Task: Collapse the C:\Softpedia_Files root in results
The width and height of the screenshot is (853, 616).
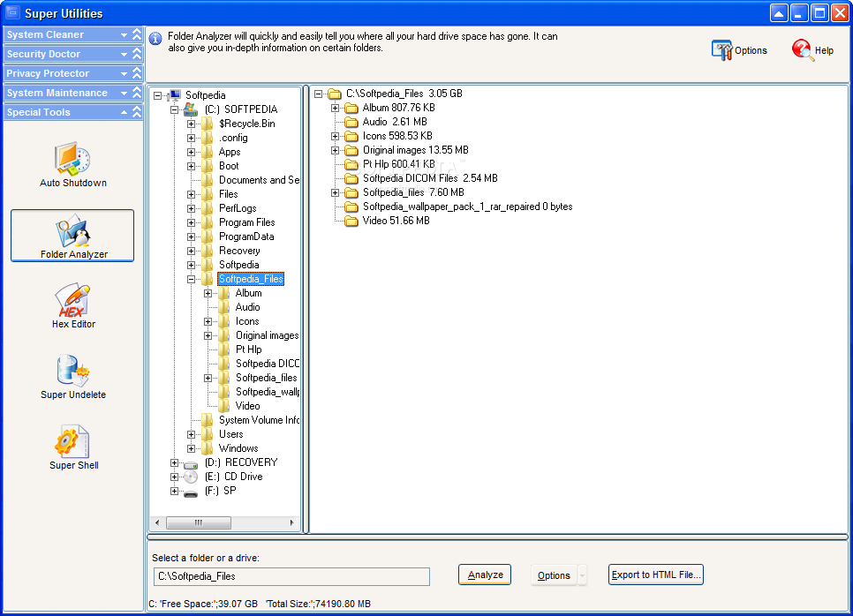Action: [318, 94]
